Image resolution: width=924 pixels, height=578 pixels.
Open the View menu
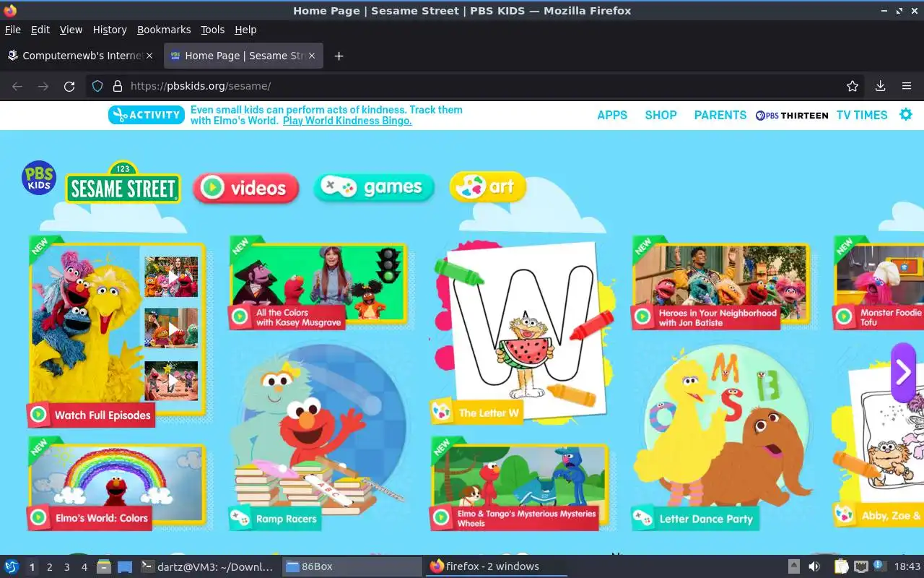point(71,30)
